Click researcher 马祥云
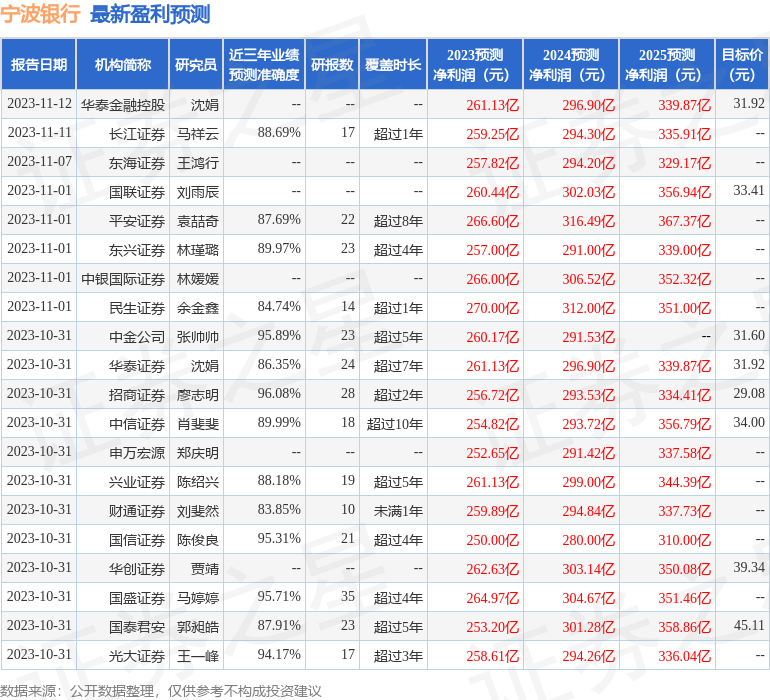Image resolution: width=770 pixels, height=700 pixels. click(198, 134)
